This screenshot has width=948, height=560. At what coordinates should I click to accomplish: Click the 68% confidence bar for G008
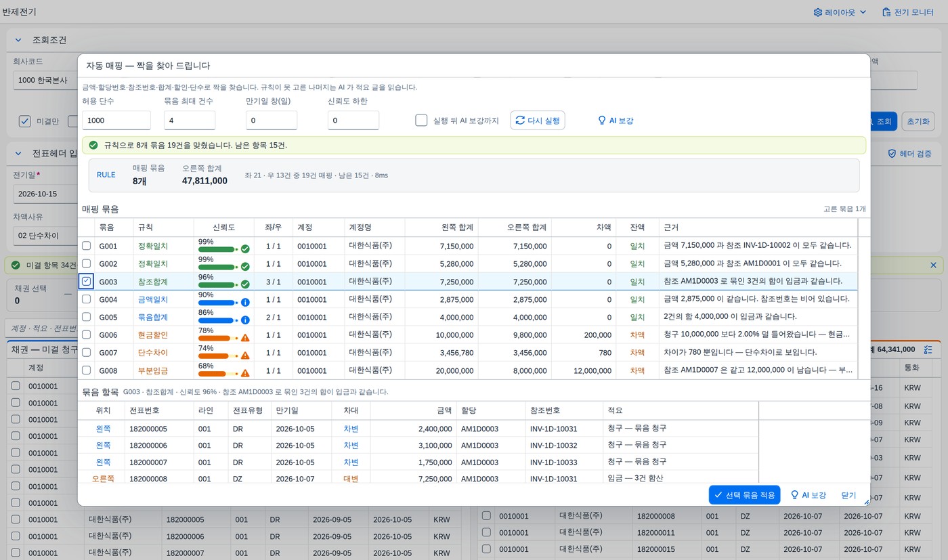216,374
